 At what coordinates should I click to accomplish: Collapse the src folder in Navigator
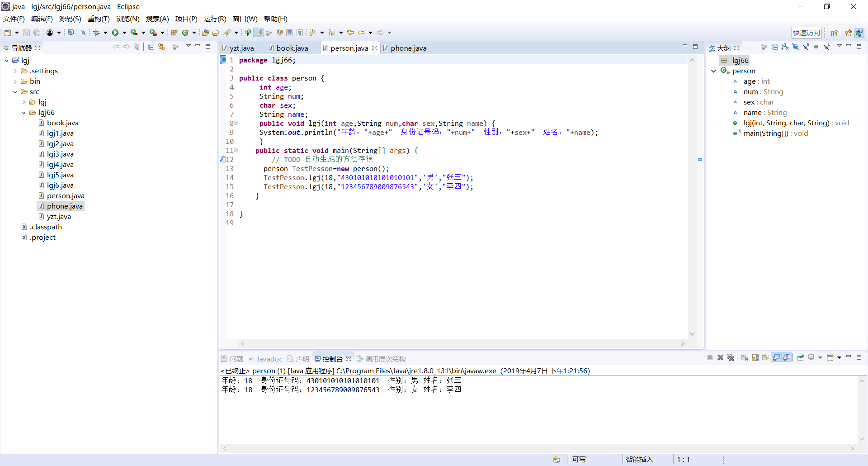15,92
